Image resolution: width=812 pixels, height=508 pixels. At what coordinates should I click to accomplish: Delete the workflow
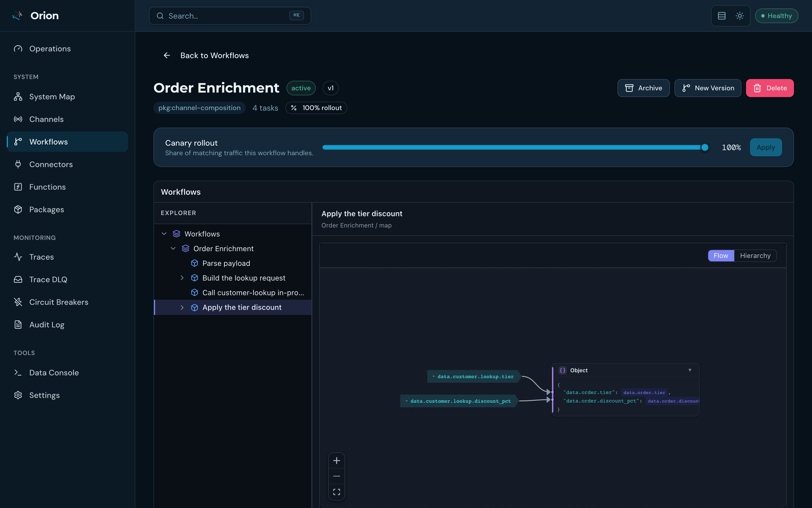click(x=770, y=88)
